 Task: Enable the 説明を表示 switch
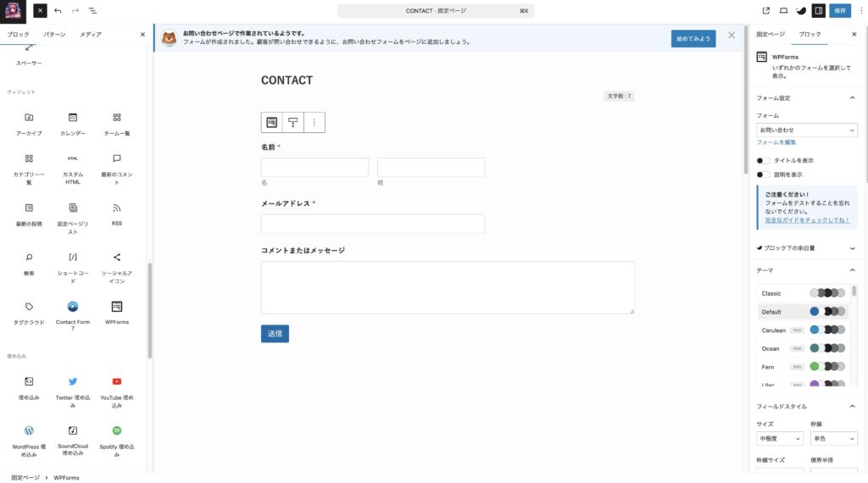point(764,175)
